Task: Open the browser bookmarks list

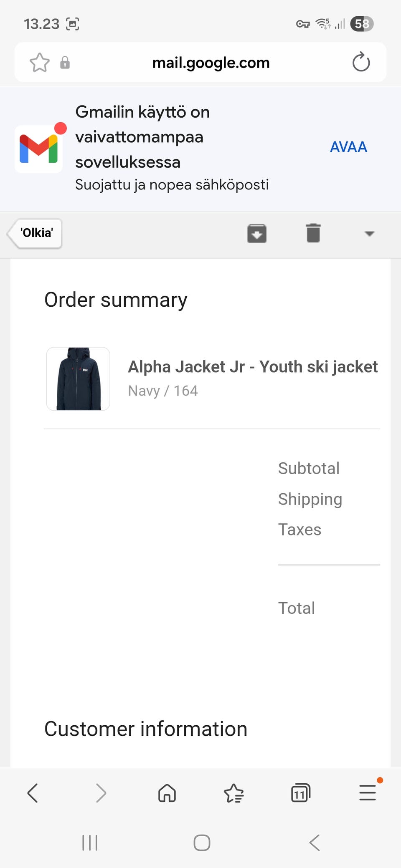Action: [234, 793]
